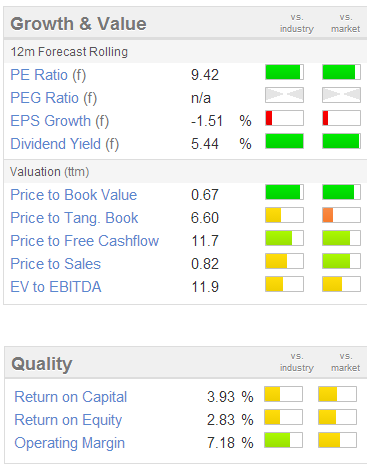367x471 pixels.
Task: Click the Growth & Value section heading
Action: pos(78,24)
